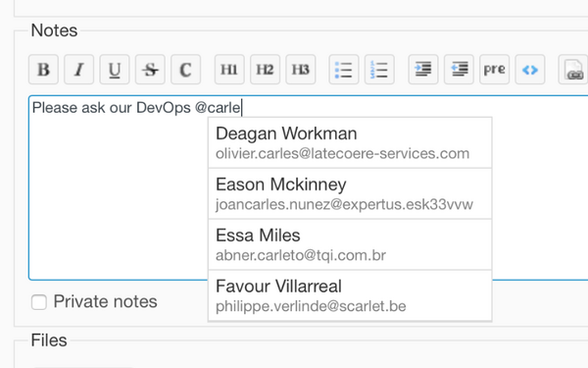Create a bulleted list

(344, 70)
